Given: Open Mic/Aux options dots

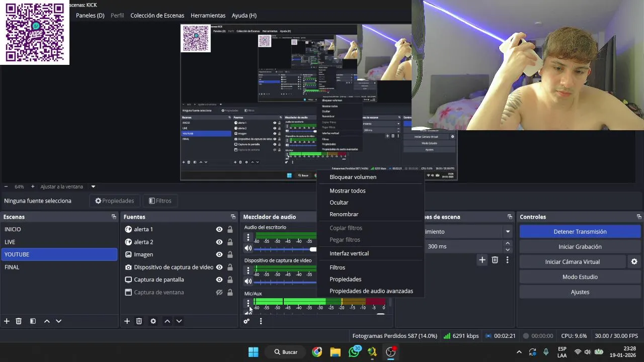Looking at the screenshot, I should (248, 303).
